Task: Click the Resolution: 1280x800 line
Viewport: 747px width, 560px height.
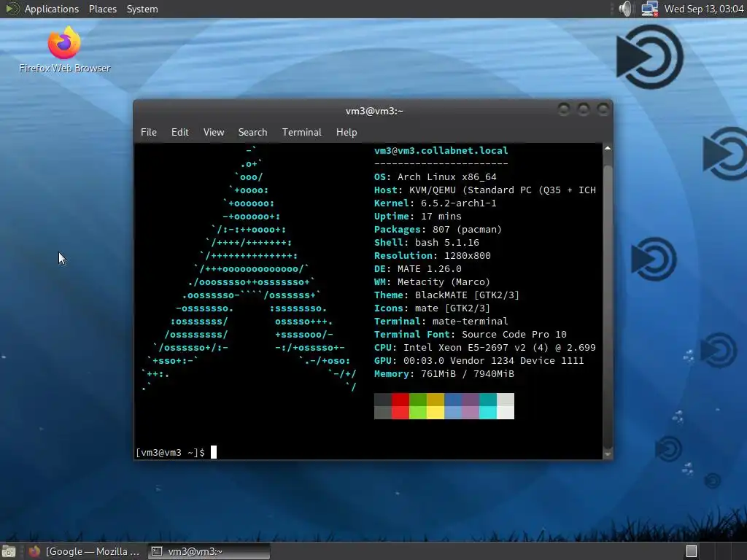Action: (433, 256)
